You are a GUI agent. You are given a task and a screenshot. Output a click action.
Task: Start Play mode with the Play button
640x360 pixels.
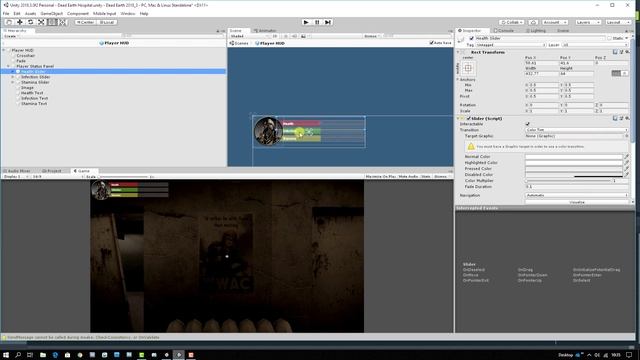coord(306,22)
